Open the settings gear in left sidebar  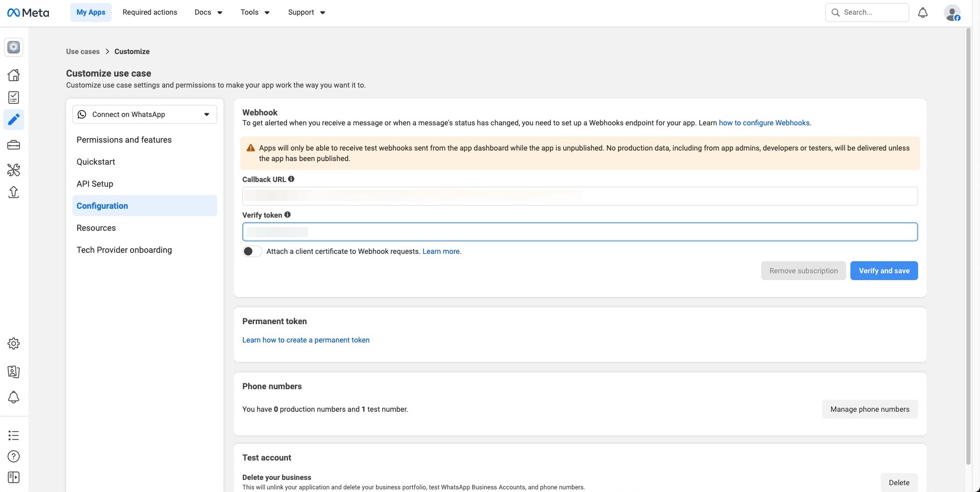(14, 344)
